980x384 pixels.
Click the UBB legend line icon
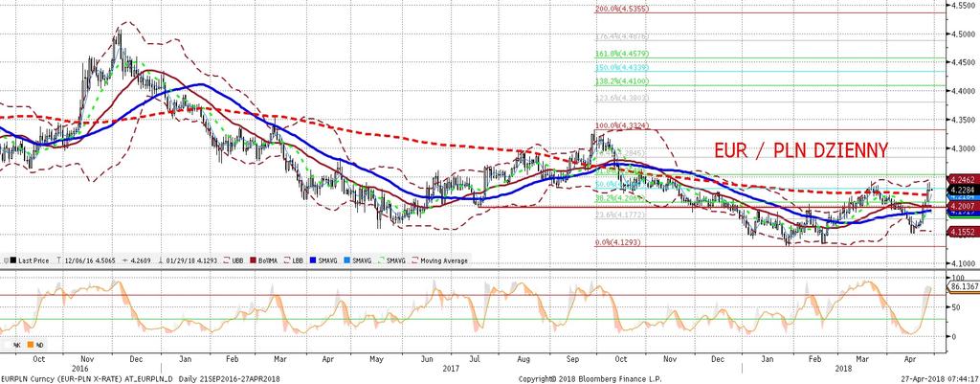point(226,260)
